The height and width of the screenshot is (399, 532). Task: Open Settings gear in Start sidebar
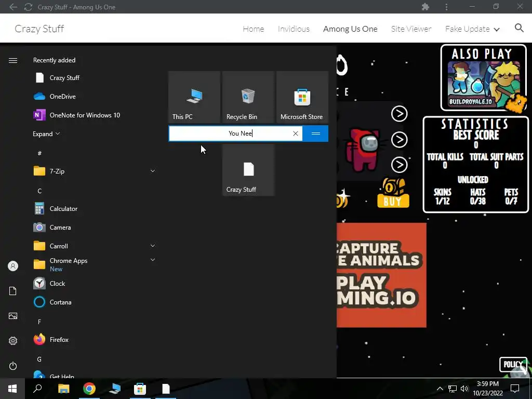click(13, 341)
